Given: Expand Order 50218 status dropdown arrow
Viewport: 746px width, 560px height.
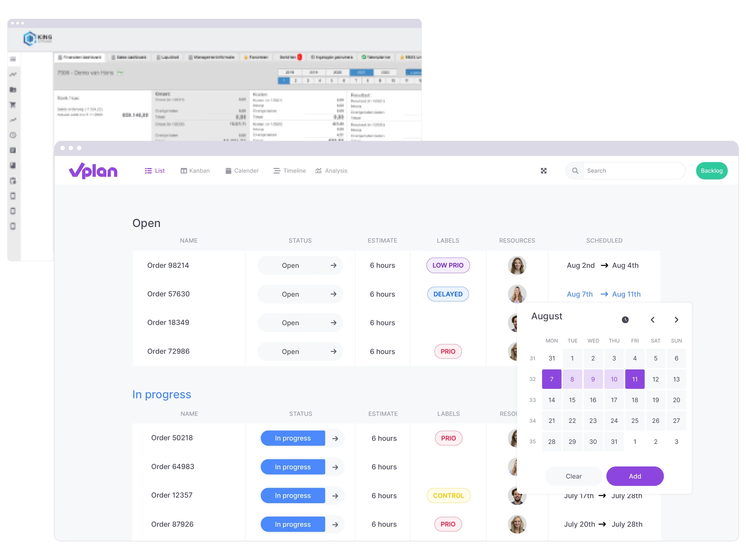Looking at the screenshot, I should tap(335, 438).
